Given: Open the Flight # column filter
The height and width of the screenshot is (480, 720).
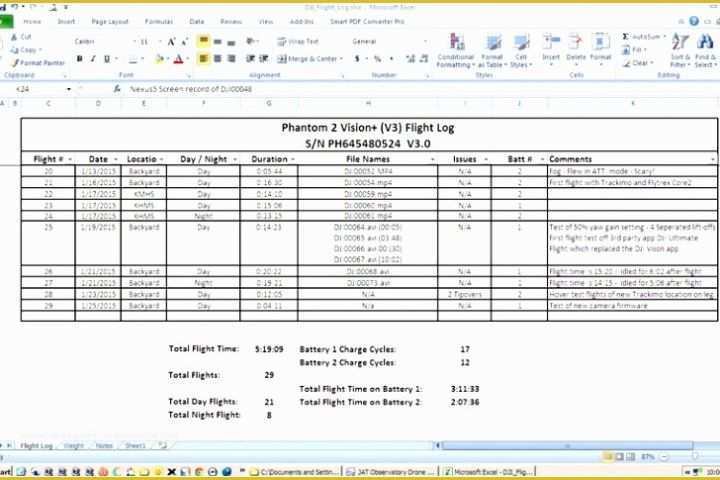Looking at the screenshot, I should (x=70, y=159).
